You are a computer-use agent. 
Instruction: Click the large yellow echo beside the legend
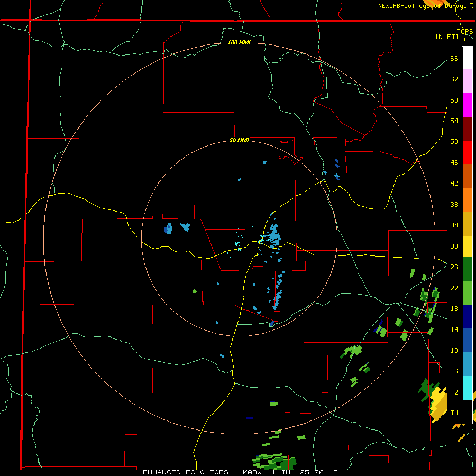point(440,405)
